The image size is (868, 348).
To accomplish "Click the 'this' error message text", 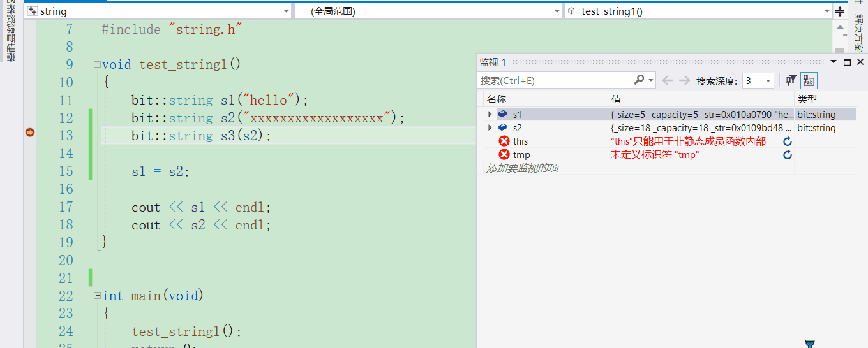I will [x=688, y=141].
